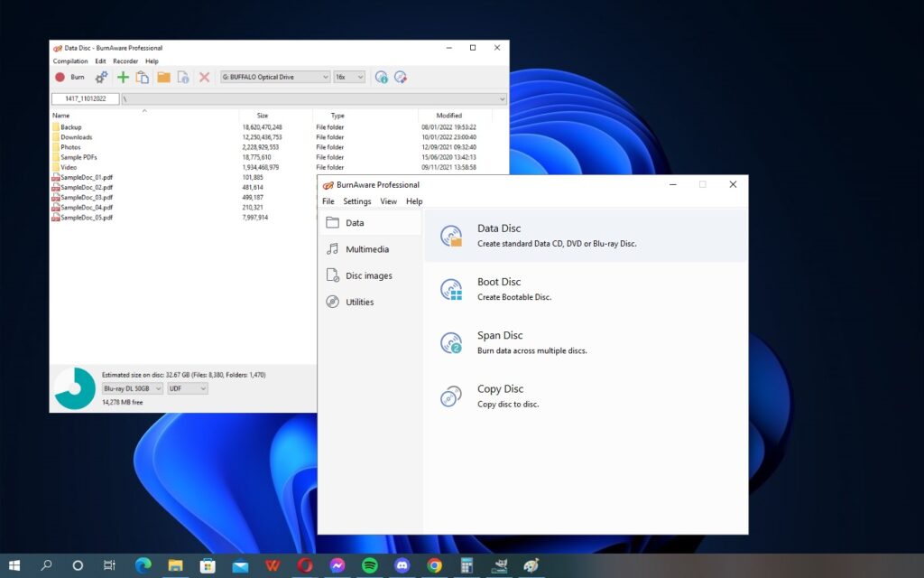Open the UDF file system dropdown

click(188, 388)
